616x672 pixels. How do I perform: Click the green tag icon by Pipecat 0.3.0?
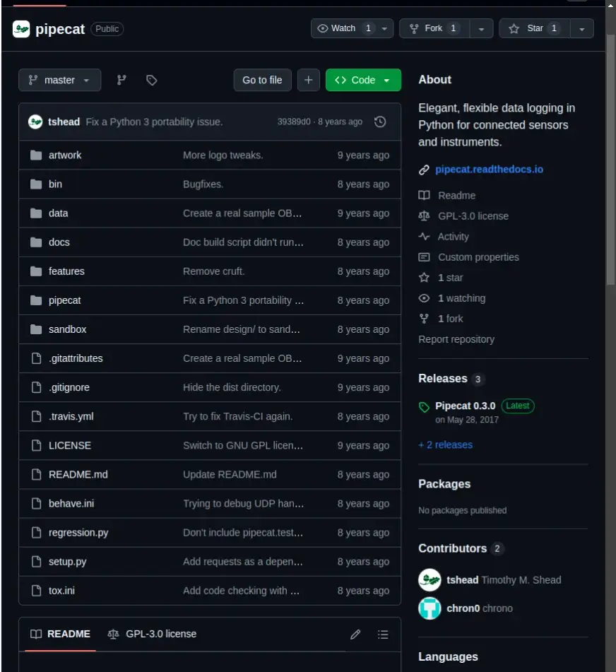click(x=424, y=407)
